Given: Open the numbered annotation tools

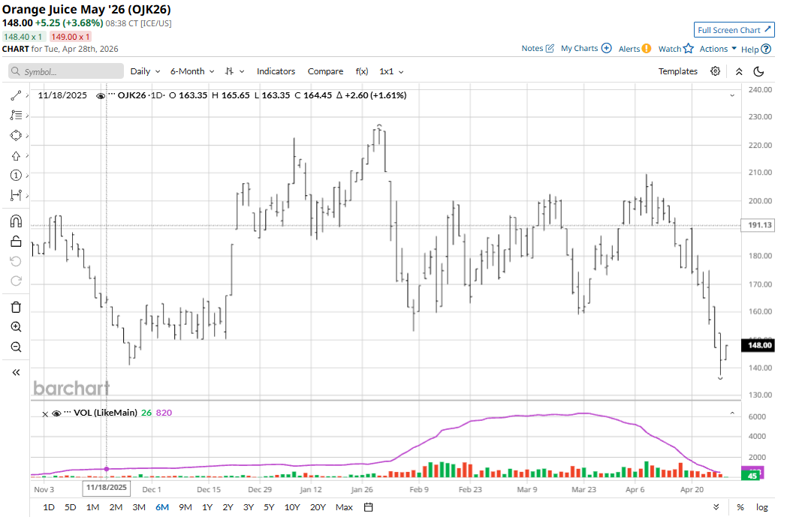Looking at the screenshot, I should click(16, 176).
